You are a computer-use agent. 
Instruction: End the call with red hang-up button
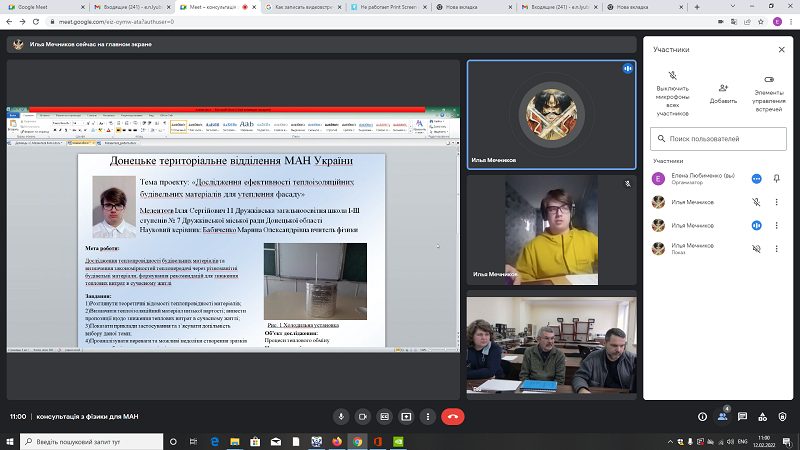(x=453, y=417)
